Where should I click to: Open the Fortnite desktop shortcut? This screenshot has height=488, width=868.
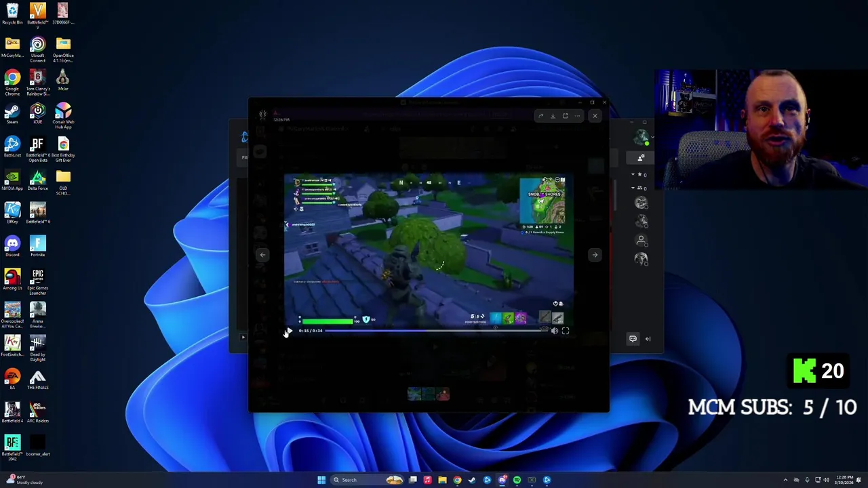point(37,246)
